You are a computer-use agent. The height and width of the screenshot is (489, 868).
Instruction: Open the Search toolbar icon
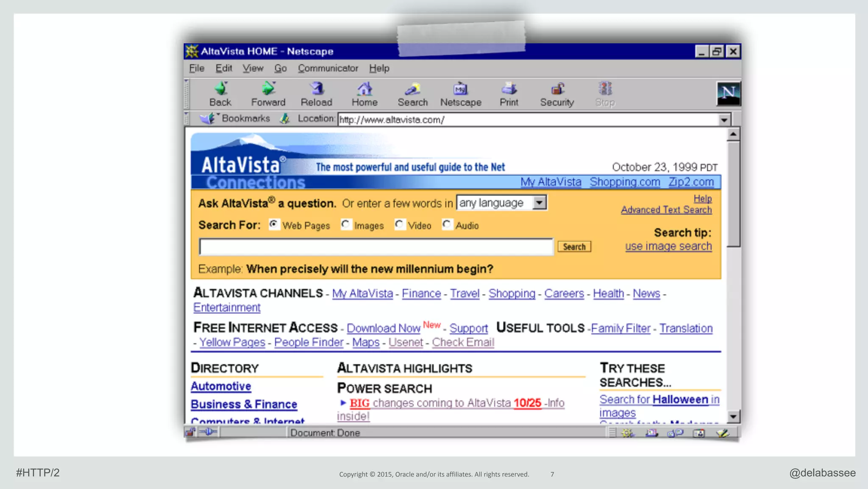point(412,89)
